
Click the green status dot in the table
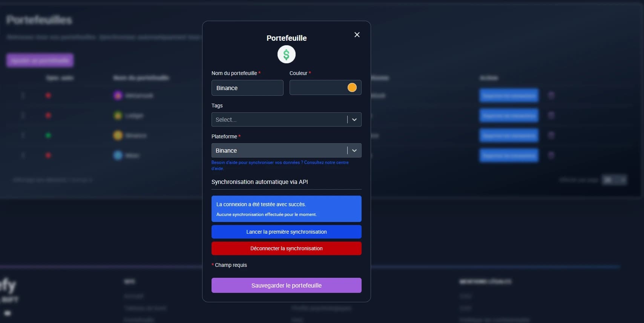coord(48,135)
